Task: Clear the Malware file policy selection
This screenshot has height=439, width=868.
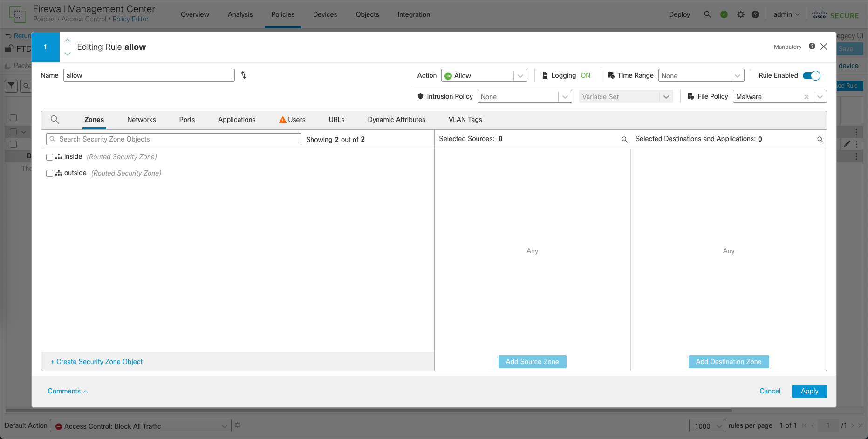Action: coord(806,97)
